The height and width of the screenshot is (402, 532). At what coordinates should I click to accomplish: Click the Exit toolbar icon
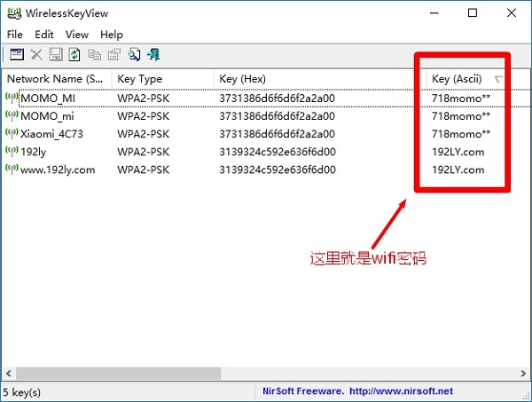coord(153,55)
